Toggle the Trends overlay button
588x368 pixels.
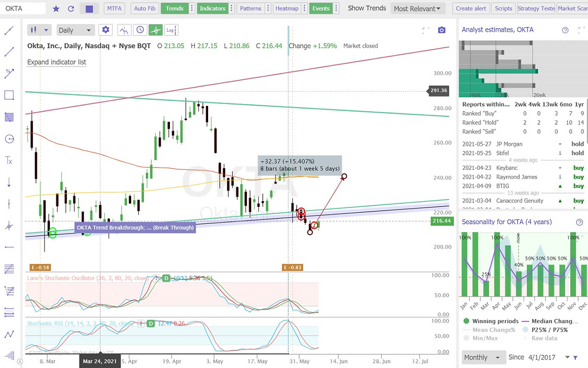click(x=175, y=8)
